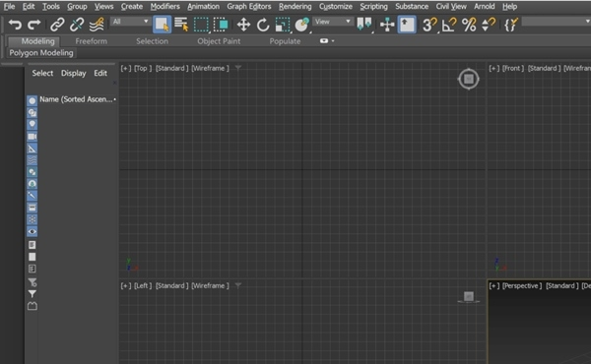The width and height of the screenshot is (591, 364).
Task: Open the [Front] viewport label menu
Action: pos(512,68)
